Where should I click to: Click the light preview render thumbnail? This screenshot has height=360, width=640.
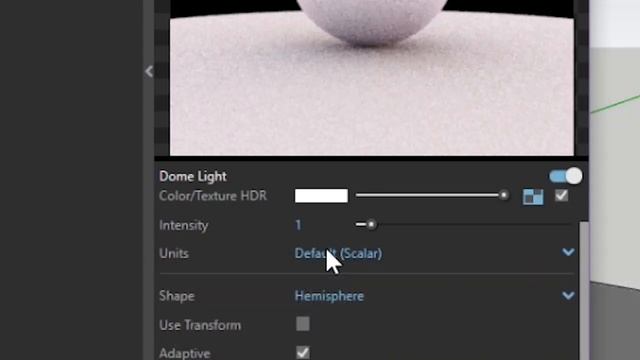(x=371, y=78)
